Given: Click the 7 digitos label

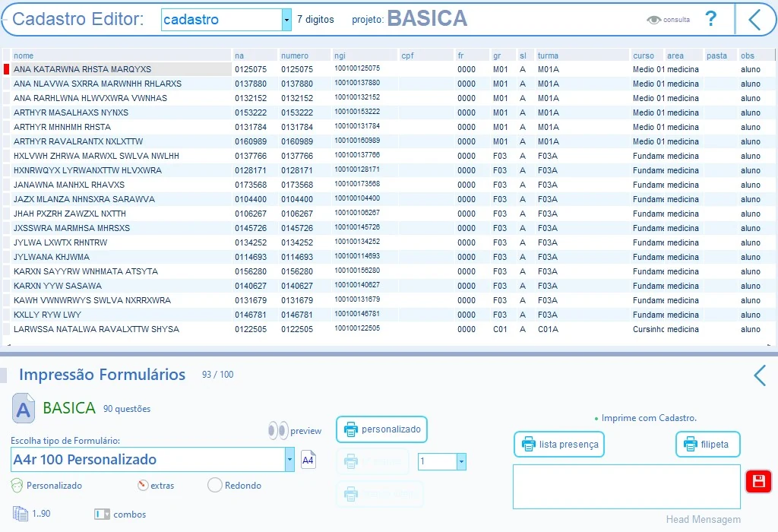Looking at the screenshot, I should (315, 19).
